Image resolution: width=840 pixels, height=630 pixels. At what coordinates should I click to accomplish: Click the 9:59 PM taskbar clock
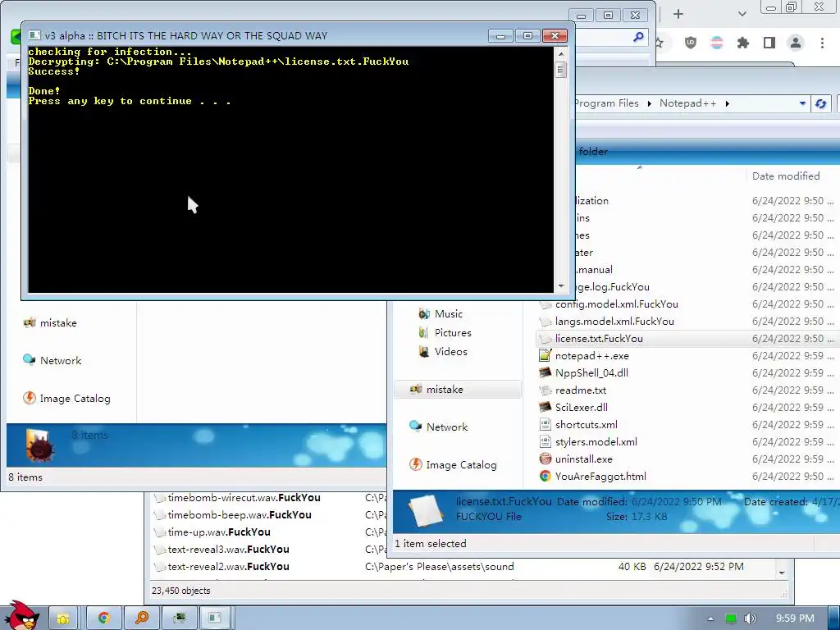point(795,619)
